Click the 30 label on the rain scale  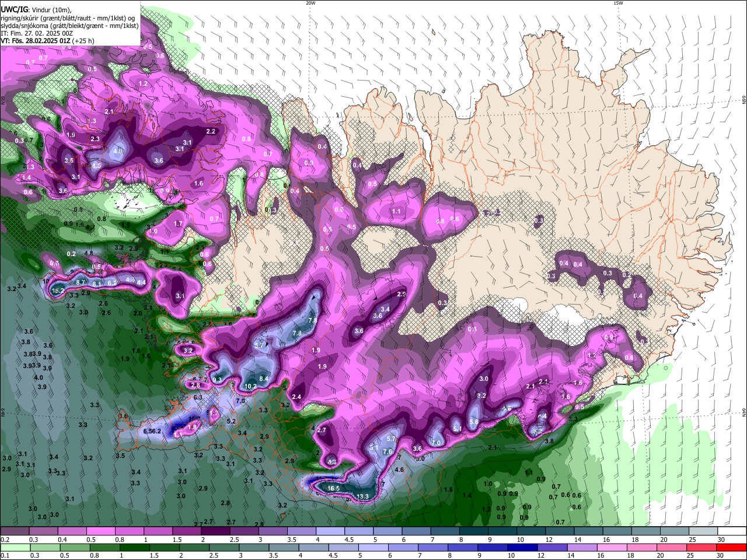point(720,555)
